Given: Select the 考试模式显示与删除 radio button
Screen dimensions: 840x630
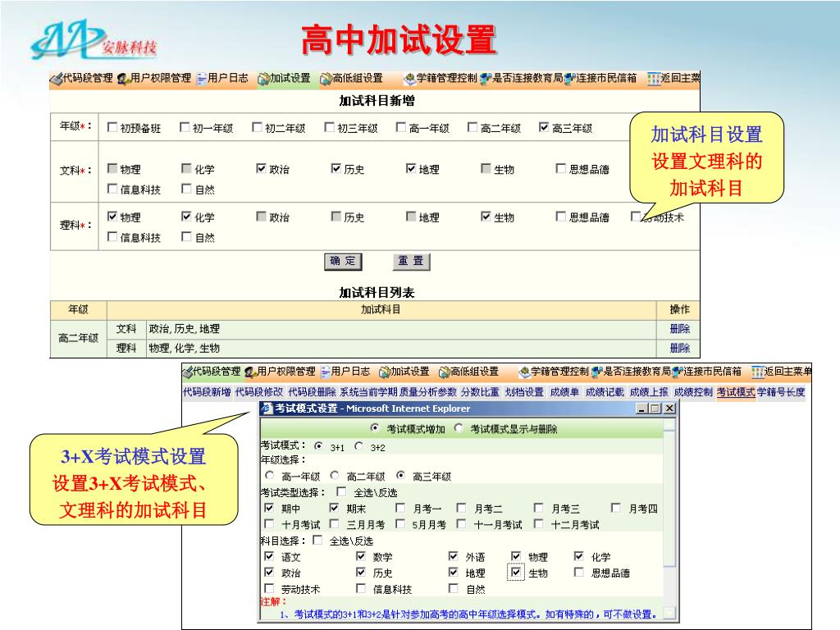Looking at the screenshot, I should pos(459,428).
